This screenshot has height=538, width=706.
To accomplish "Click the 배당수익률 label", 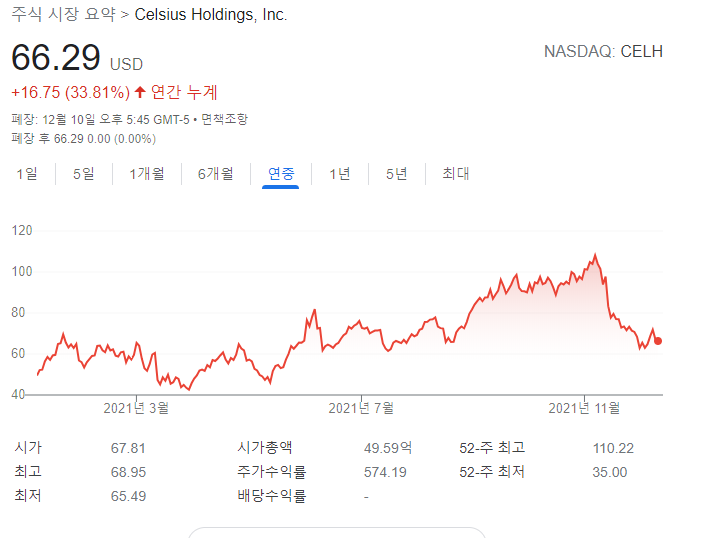I will point(272,496).
